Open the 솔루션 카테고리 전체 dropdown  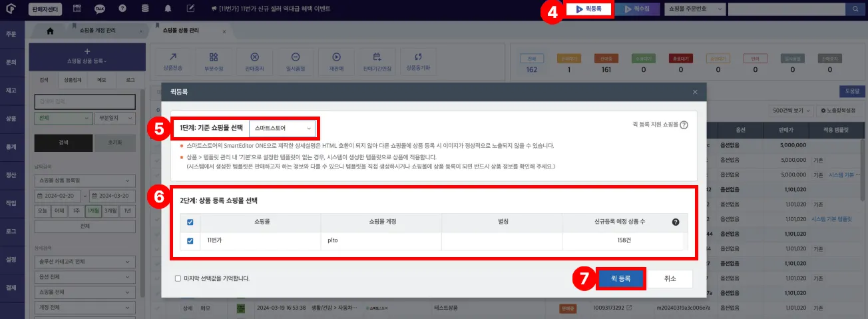85,262
